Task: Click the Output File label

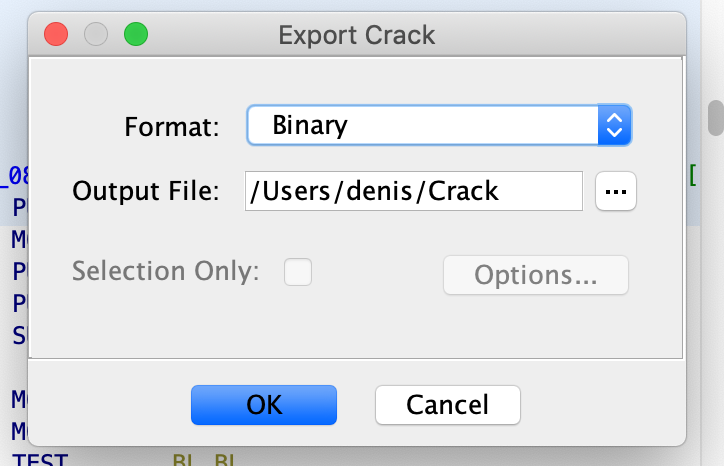Action: [145, 191]
